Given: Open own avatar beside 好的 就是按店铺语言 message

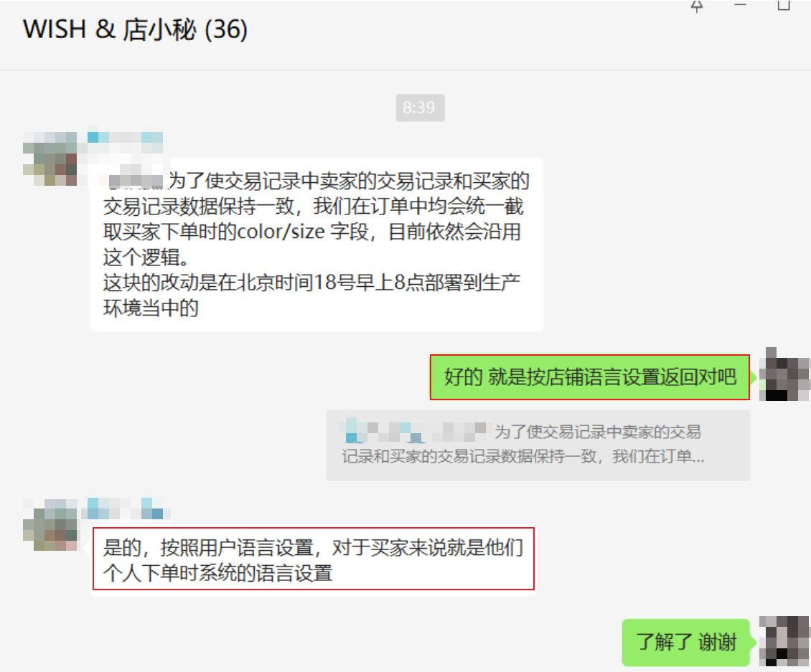Looking at the screenshot, I should [x=784, y=374].
